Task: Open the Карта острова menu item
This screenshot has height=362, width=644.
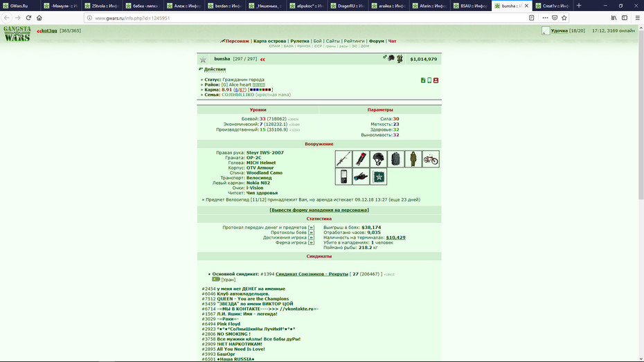Action: pos(269,41)
